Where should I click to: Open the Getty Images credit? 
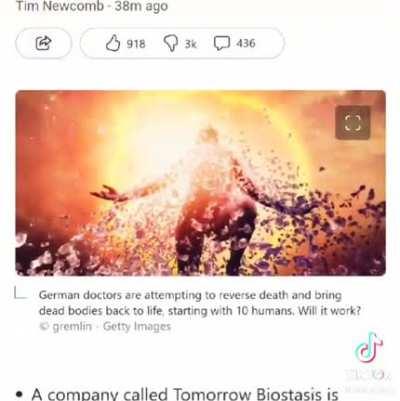tap(137, 326)
